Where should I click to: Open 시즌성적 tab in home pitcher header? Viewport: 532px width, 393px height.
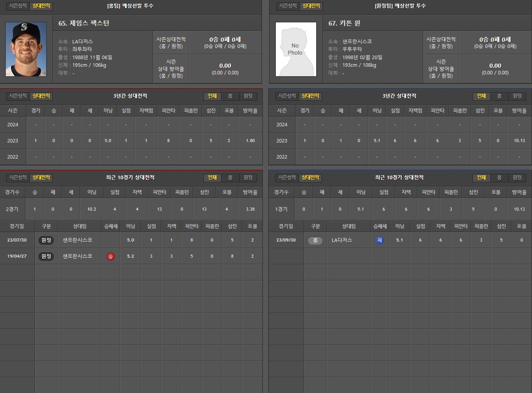tap(17, 6)
